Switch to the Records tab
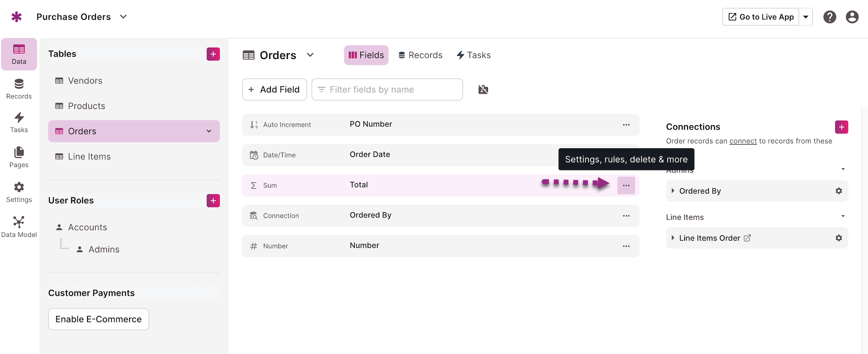The height and width of the screenshot is (354, 868). point(420,55)
